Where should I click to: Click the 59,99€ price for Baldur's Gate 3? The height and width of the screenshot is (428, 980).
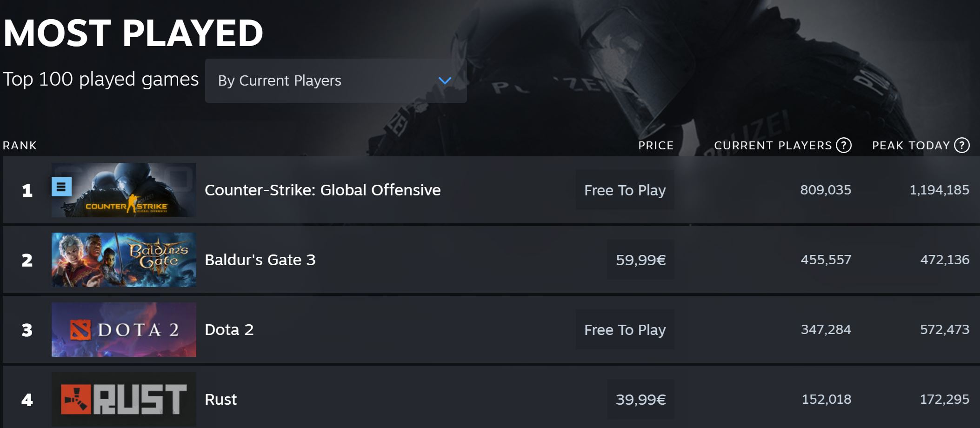pos(640,260)
